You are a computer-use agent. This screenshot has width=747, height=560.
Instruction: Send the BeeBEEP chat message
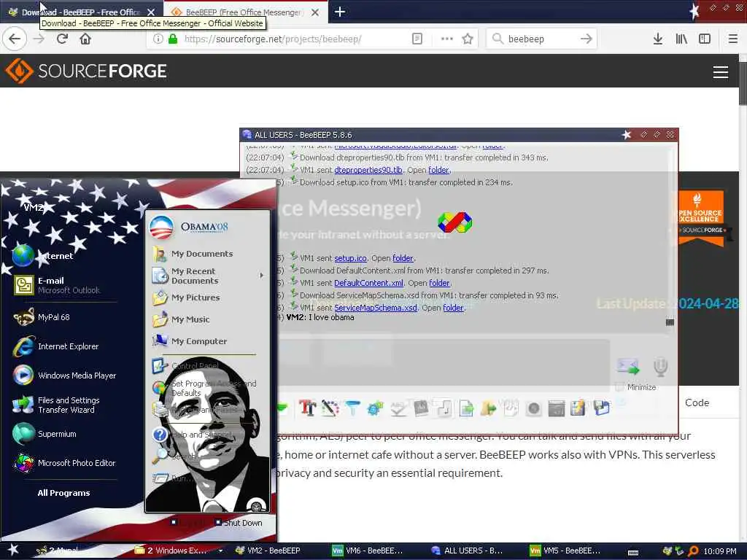tap(628, 367)
